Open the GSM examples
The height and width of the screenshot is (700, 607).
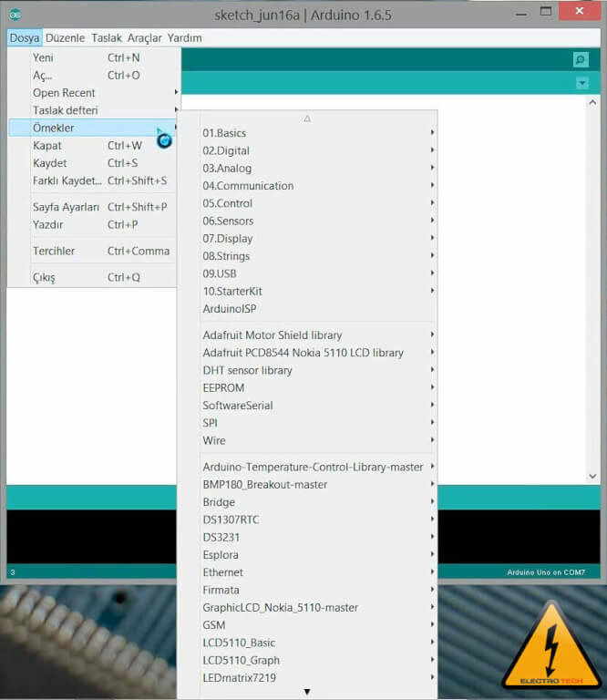click(x=307, y=625)
